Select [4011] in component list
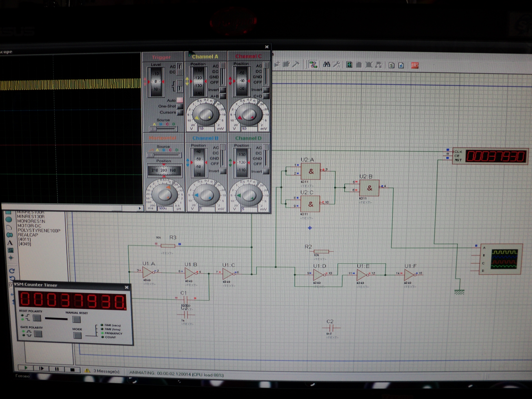 24,239
